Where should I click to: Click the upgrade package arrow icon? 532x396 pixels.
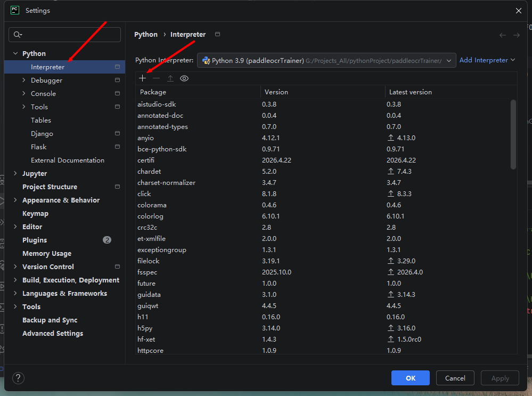point(170,78)
